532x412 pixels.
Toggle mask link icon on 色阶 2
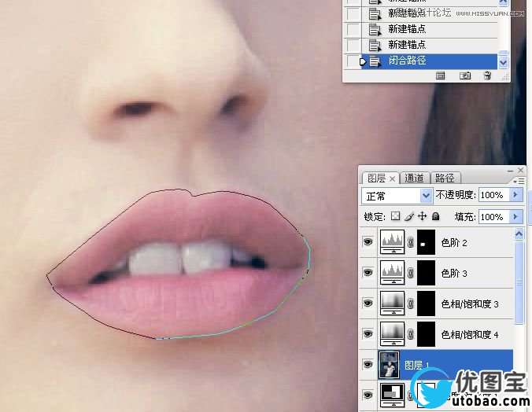coord(411,242)
